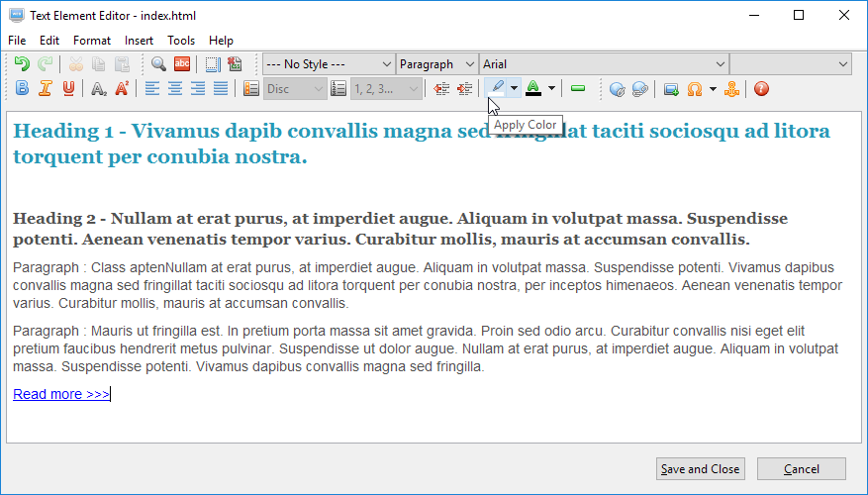Open the Omega symbol dropdown arrow
This screenshot has width=868, height=495.
(713, 88)
